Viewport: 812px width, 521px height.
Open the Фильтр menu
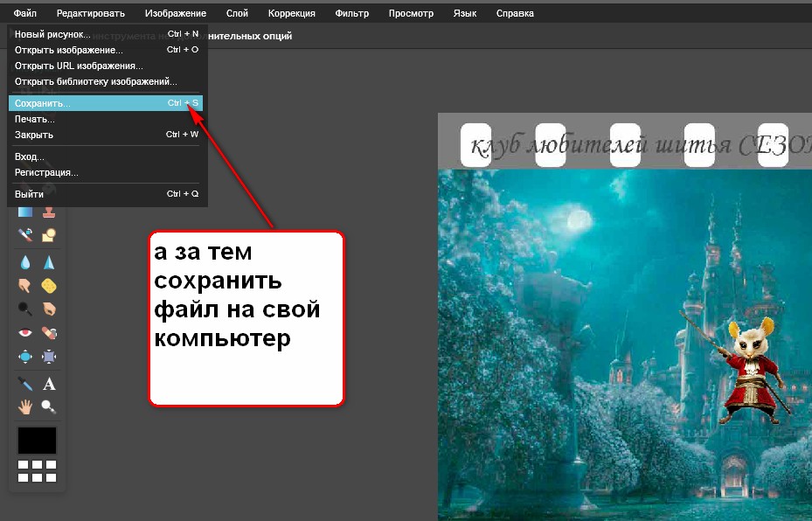(351, 13)
